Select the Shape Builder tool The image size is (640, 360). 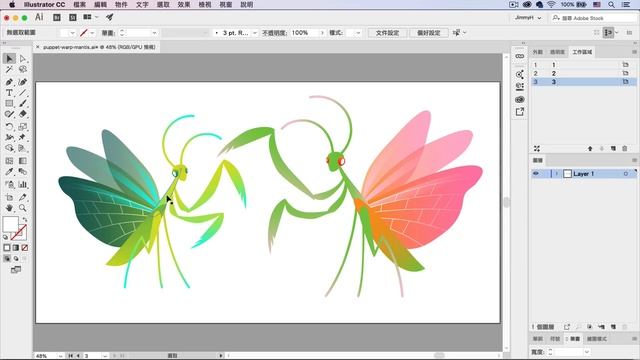point(9,148)
